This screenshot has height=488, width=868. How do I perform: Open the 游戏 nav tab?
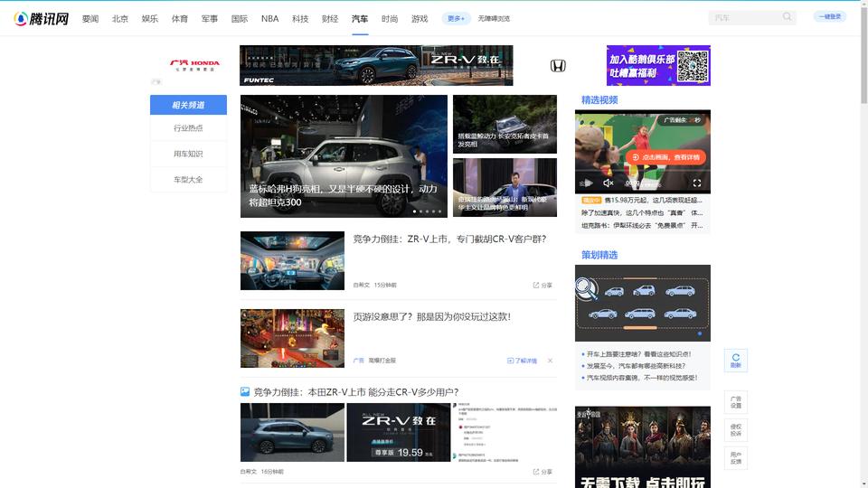click(x=420, y=18)
